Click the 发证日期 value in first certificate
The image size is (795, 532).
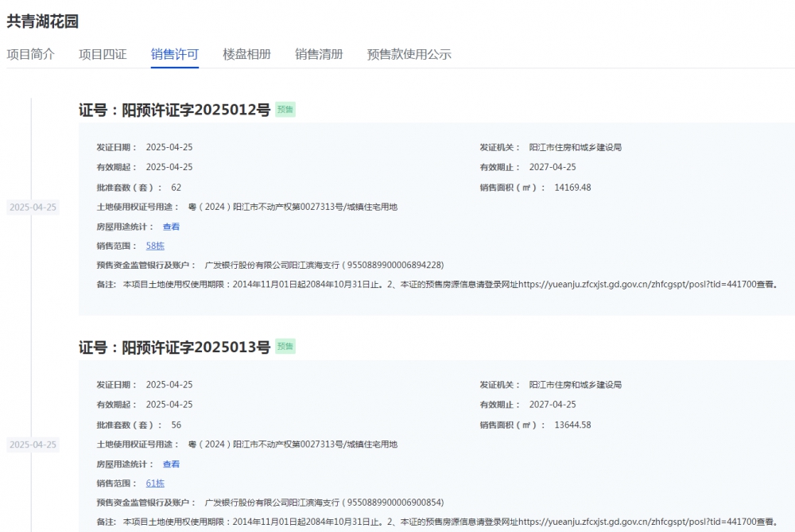pos(169,148)
